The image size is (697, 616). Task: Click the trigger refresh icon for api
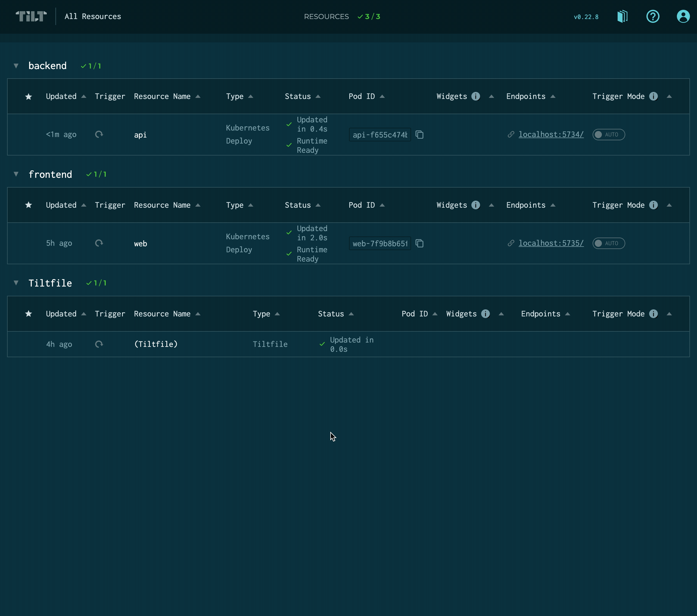point(99,134)
